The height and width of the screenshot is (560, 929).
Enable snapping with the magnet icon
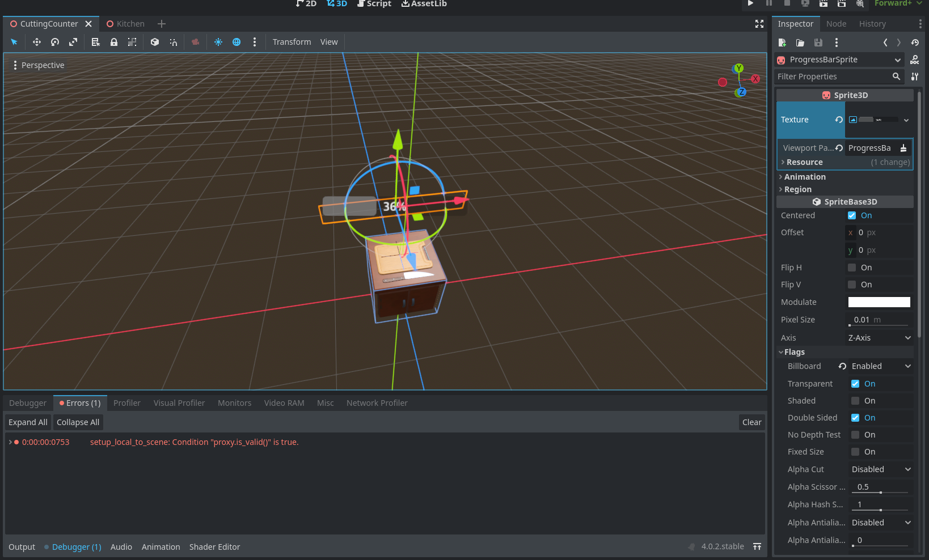pyautogui.click(x=173, y=42)
